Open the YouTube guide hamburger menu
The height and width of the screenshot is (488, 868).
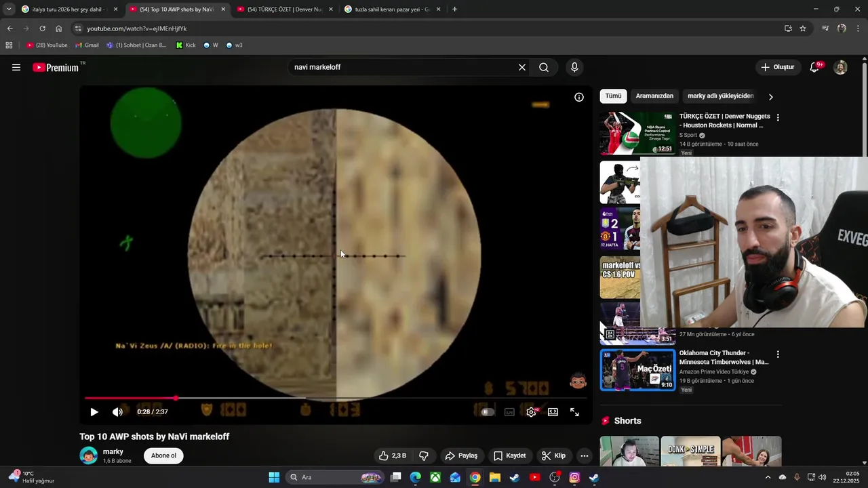16,67
